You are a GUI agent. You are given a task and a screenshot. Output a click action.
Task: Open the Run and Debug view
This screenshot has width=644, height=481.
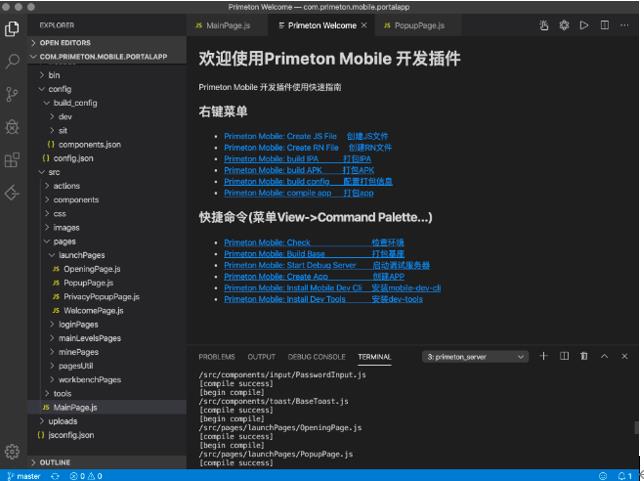click(13, 127)
